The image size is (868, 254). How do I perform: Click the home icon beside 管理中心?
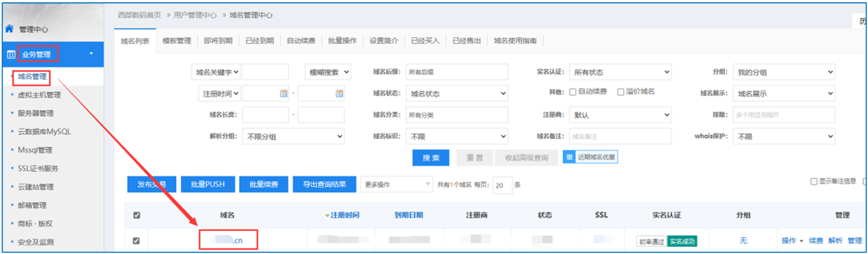point(9,29)
